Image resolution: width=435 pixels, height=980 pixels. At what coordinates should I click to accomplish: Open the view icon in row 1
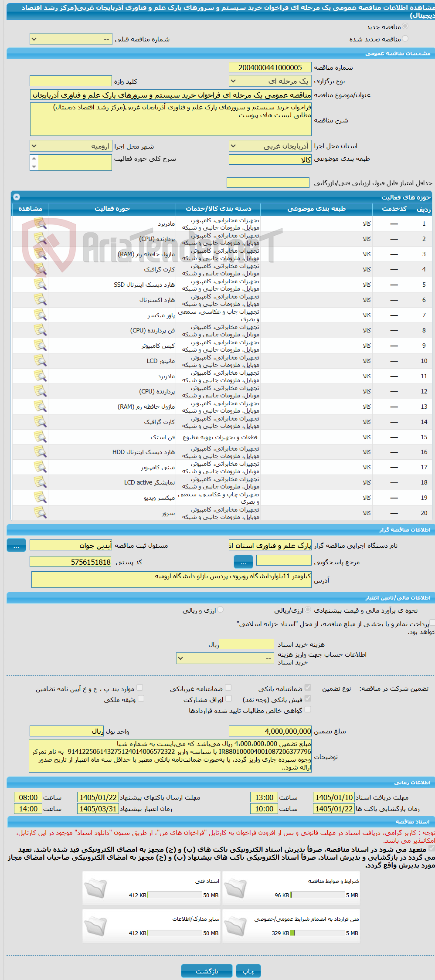coord(40,224)
